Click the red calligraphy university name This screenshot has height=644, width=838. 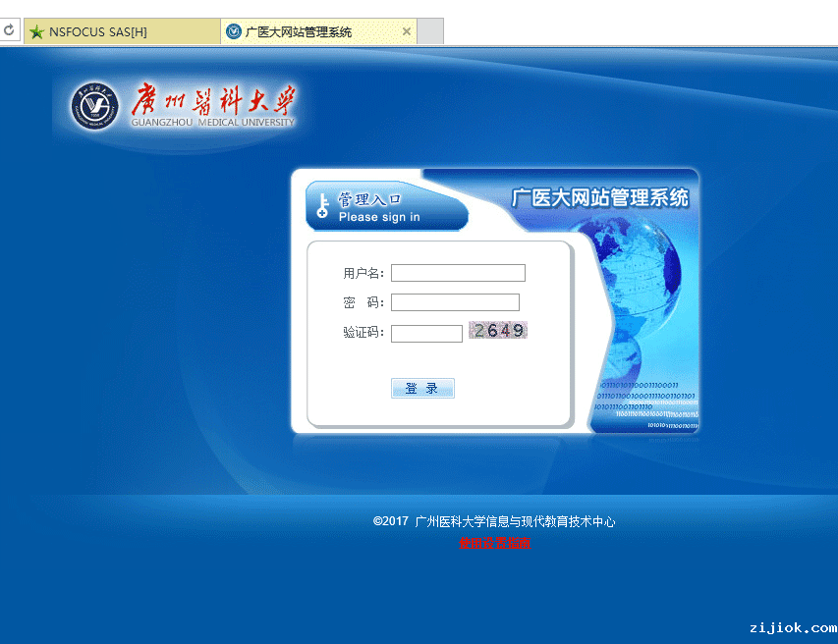212,100
